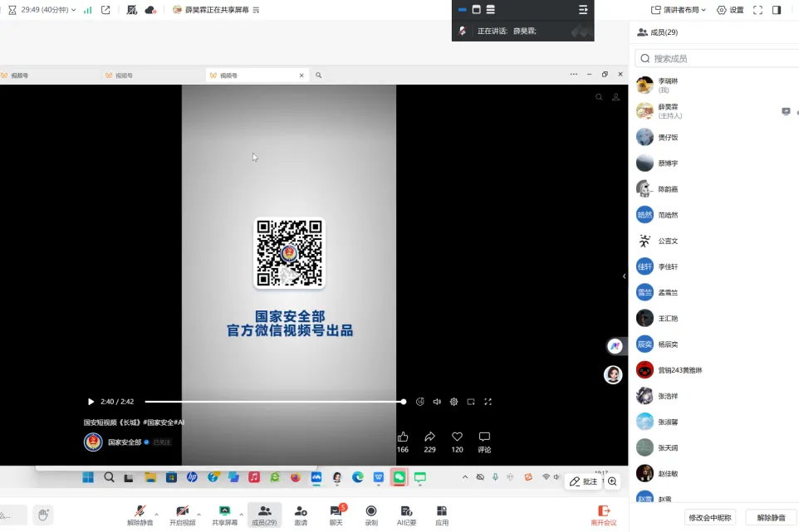Open video player settings gear
The width and height of the screenshot is (799, 532).
(x=454, y=402)
